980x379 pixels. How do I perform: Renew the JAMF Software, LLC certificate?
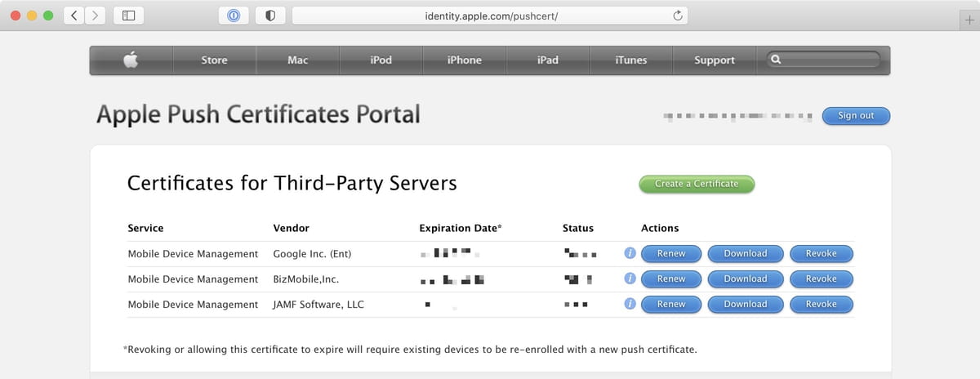[x=671, y=304]
